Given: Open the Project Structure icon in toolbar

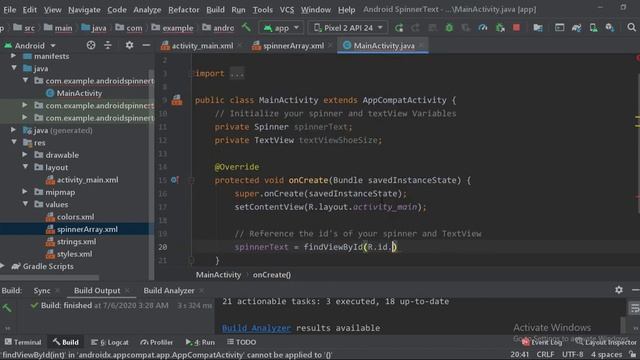Looking at the screenshot, I should pyautogui.click(x=538, y=28).
